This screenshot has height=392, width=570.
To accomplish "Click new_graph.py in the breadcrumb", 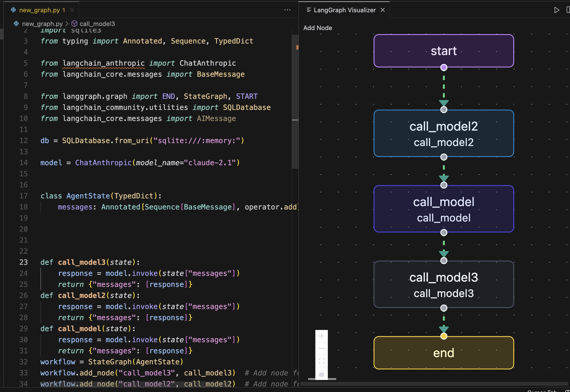I will [42, 24].
